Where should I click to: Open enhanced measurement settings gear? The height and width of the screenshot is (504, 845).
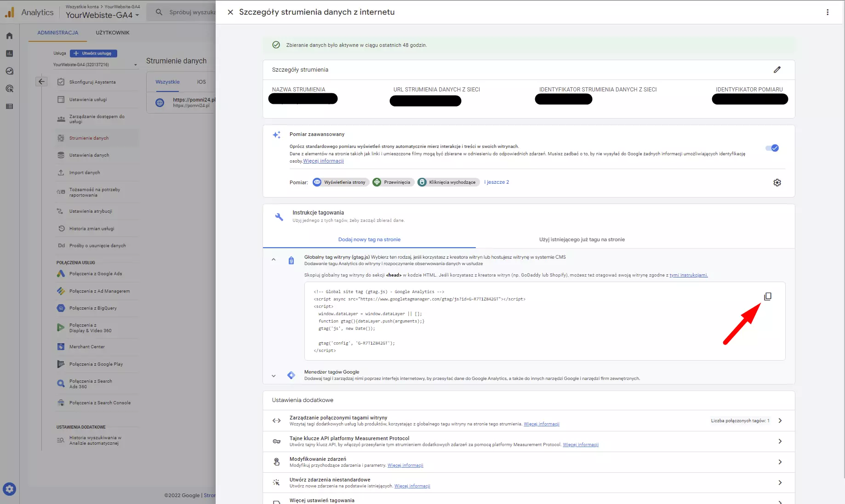pos(777,182)
